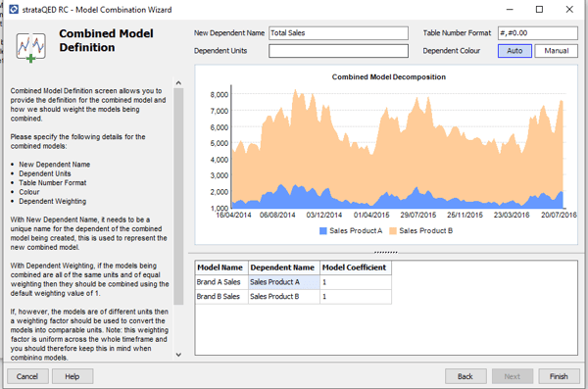Click Brand A Sales coefficient value 1
This screenshot has width=588, height=389.
coord(355,282)
